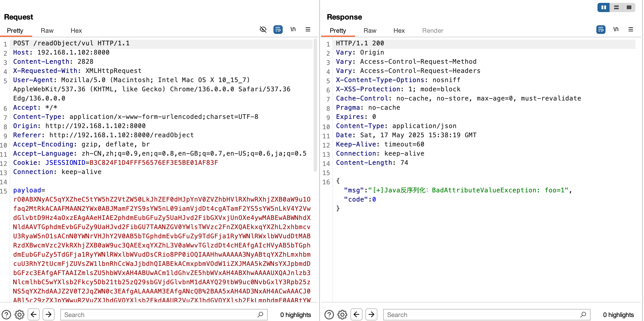Go to previous match in Request search

(34, 314)
